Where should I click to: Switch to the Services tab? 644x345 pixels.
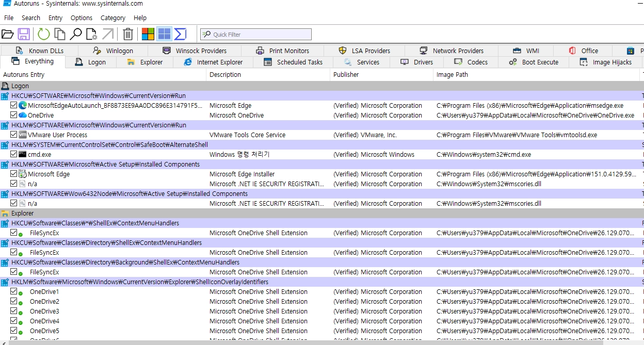(x=362, y=62)
